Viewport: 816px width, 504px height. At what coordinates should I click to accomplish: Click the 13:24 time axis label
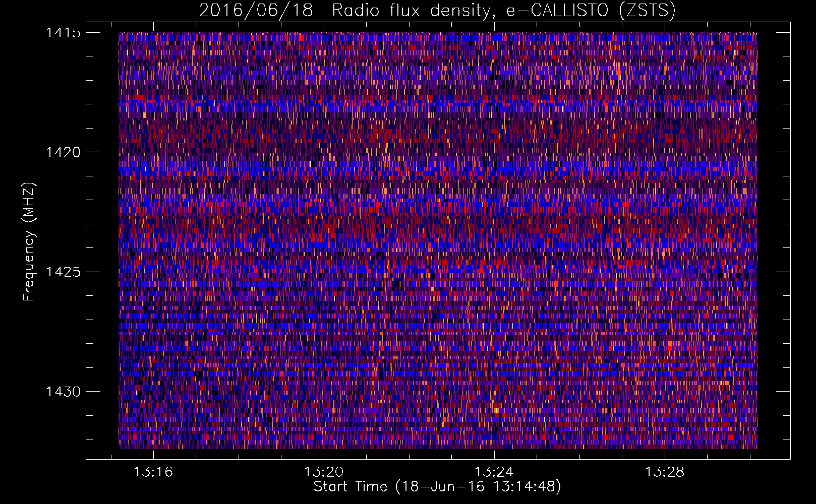494,472
